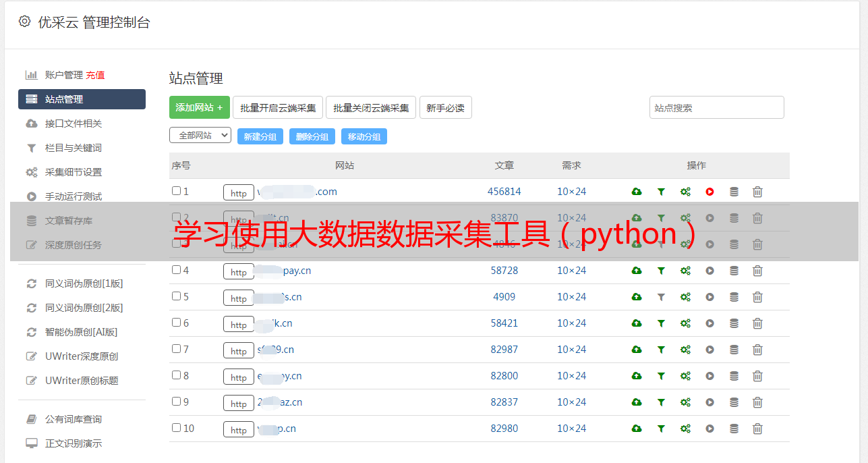Image resolution: width=868 pixels, height=463 pixels.
Task: Open the http protocol selector in row 8
Action: tap(239, 377)
